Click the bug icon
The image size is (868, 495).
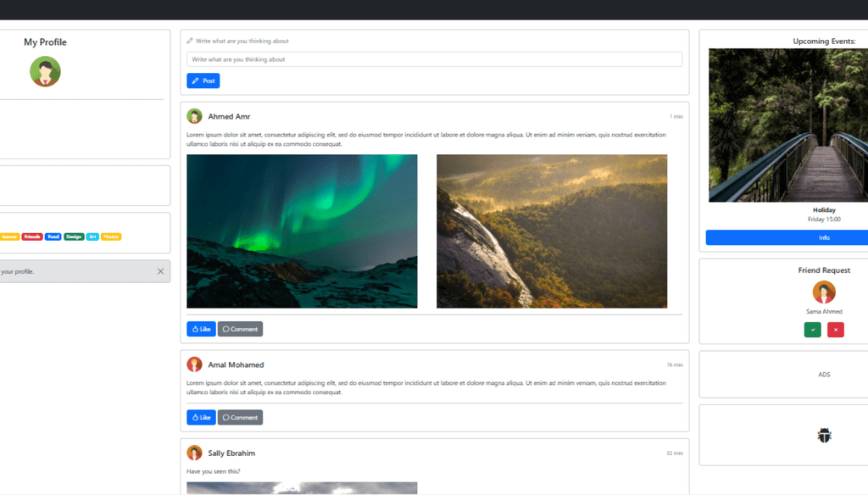click(824, 435)
